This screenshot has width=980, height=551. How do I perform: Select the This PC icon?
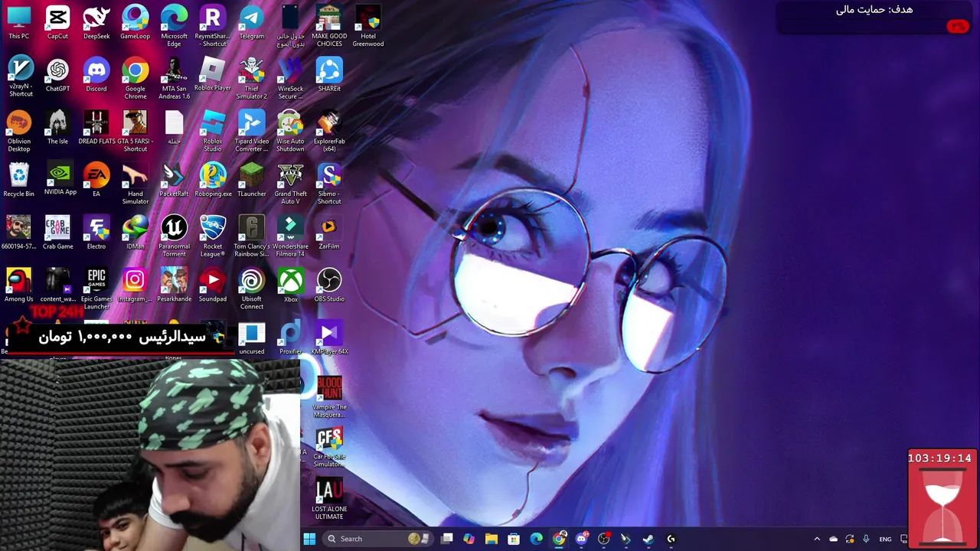pyautogui.click(x=19, y=22)
